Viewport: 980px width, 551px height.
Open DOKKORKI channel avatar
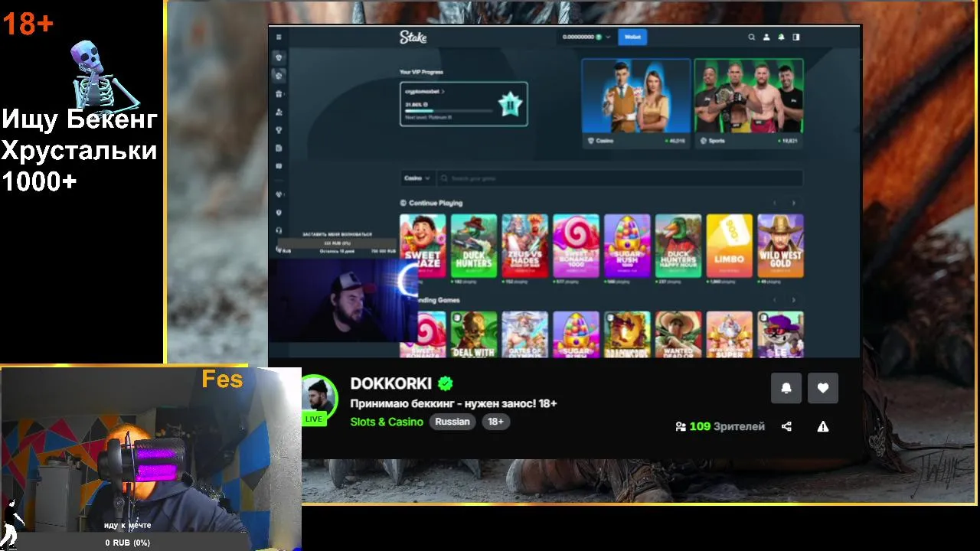pos(318,396)
